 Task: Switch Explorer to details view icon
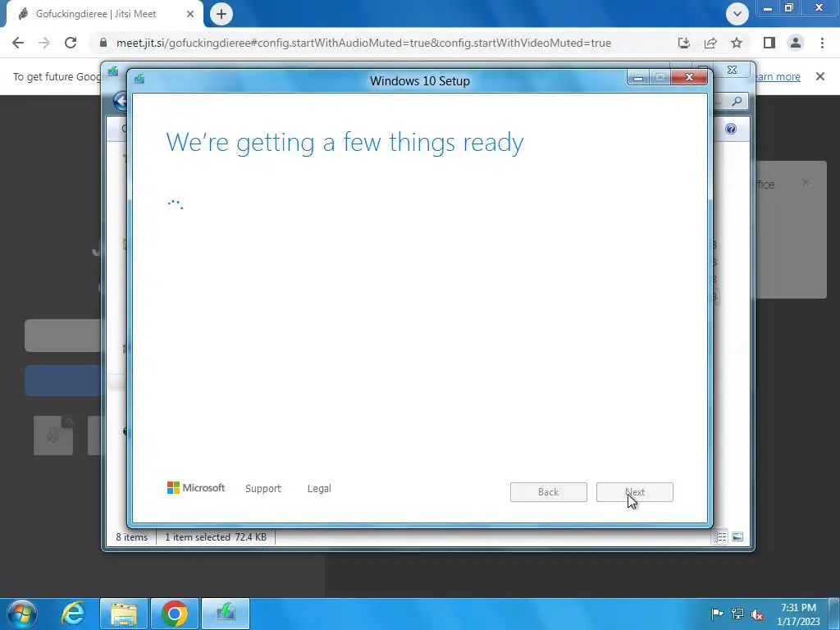click(719, 536)
